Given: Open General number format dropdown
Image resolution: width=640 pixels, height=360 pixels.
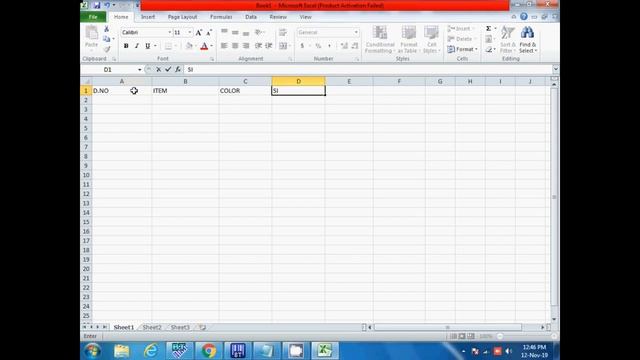Looking at the screenshot, I should pyautogui.click(x=356, y=32).
